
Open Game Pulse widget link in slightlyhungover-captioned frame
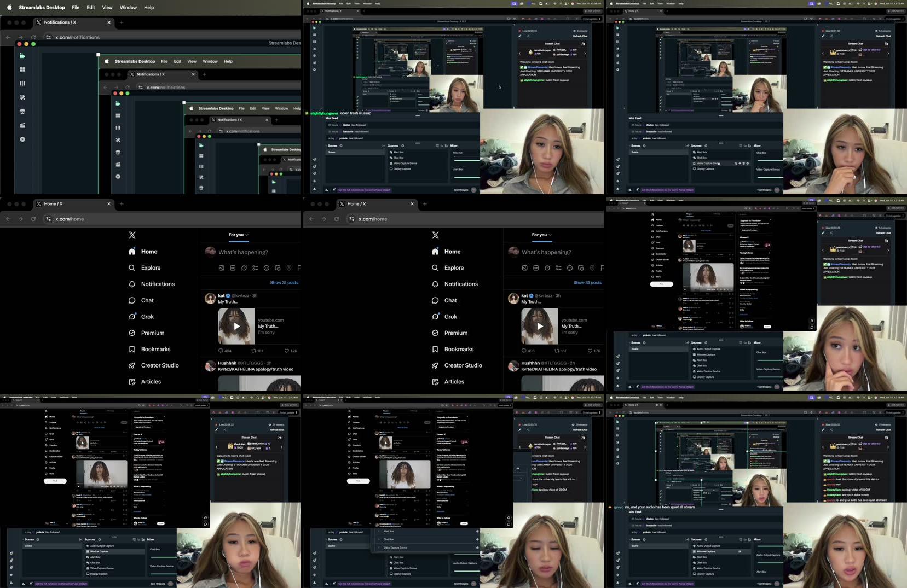364,190
